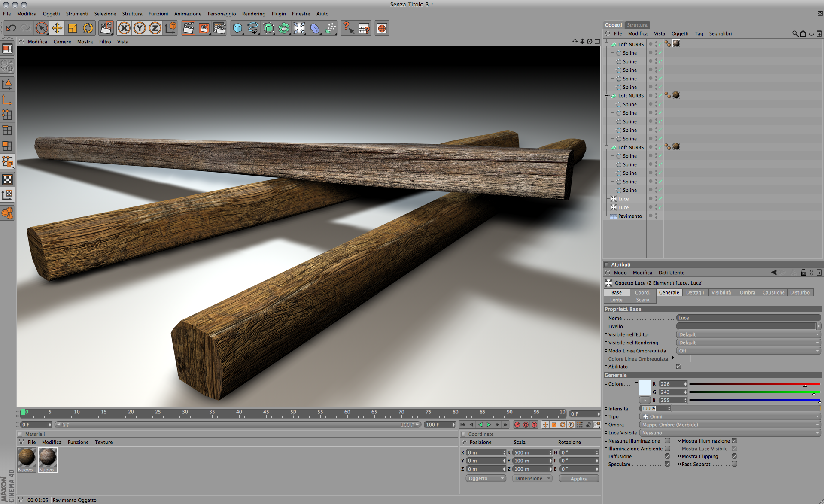Screen dimensions: 824x504
Task: Click the light Colore swatch
Action: [645, 388]
